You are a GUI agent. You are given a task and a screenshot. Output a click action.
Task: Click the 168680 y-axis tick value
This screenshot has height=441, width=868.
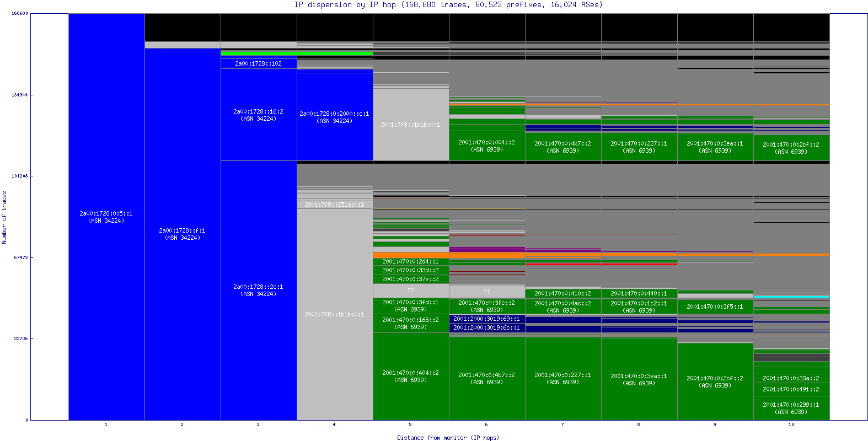tap(20, 13)
